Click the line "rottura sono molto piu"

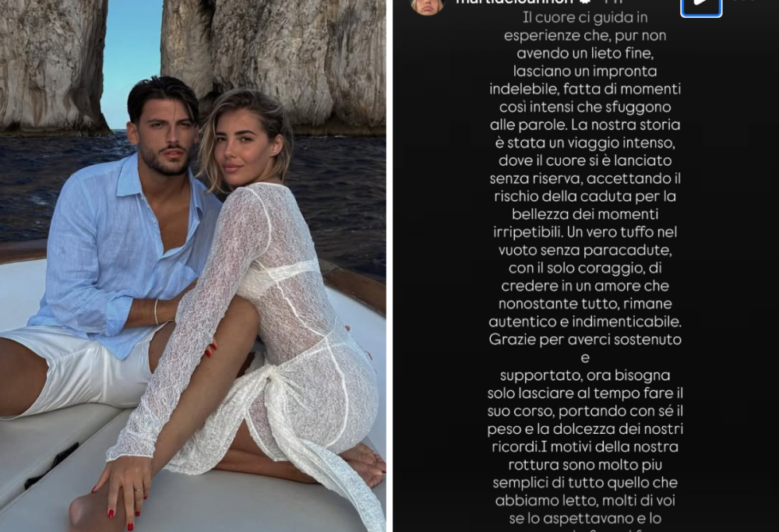(585, 464)
